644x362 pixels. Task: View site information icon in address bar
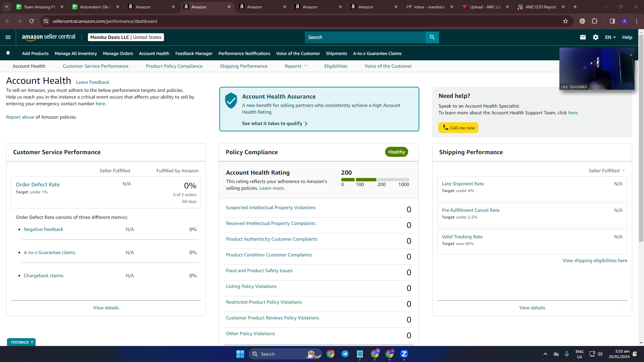coord(46,21)
